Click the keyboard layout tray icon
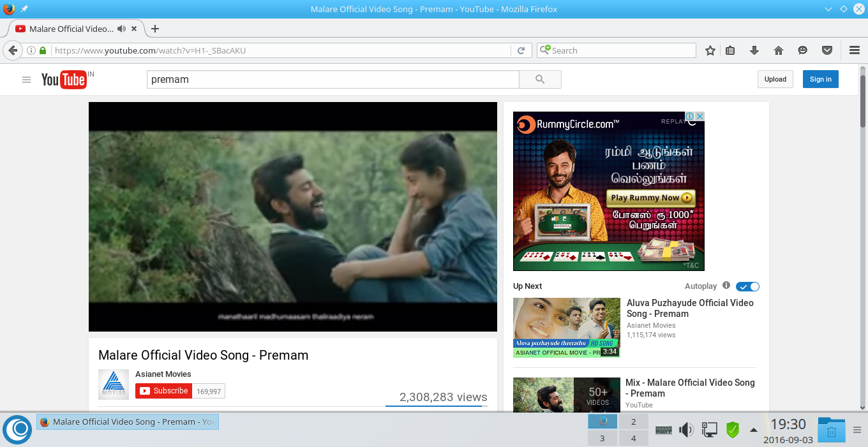 point(664,430)
